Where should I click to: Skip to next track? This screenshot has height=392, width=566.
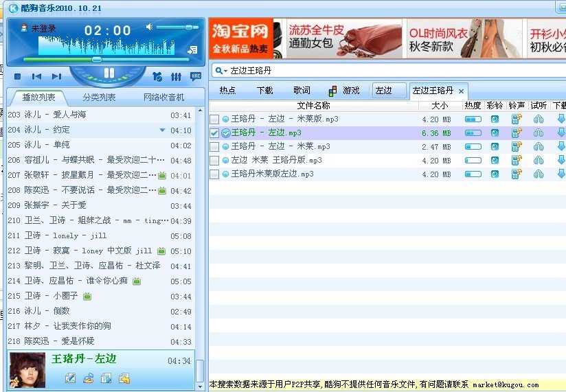coord(57,76)
